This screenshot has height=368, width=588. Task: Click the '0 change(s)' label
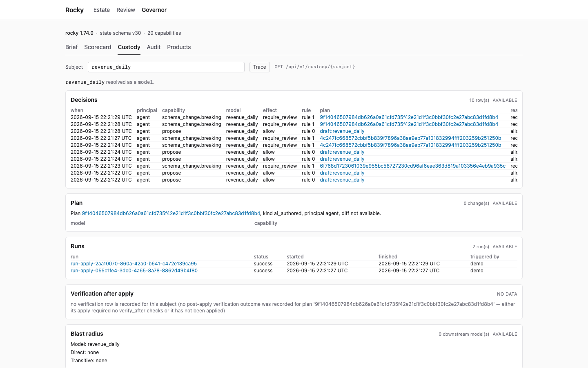point(477,203)
